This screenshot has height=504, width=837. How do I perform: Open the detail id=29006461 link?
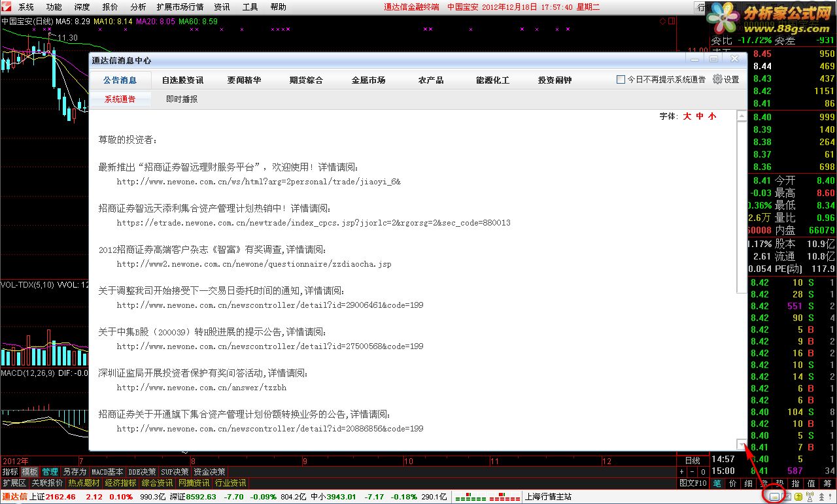[x=270, y=305]
